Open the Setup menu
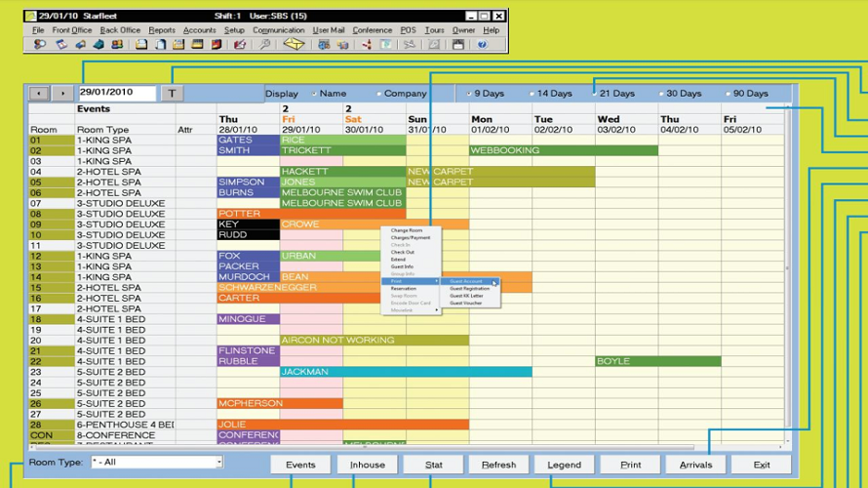This screenshot has height=488, width=868. pyautogui.click(x=234, y=30)
